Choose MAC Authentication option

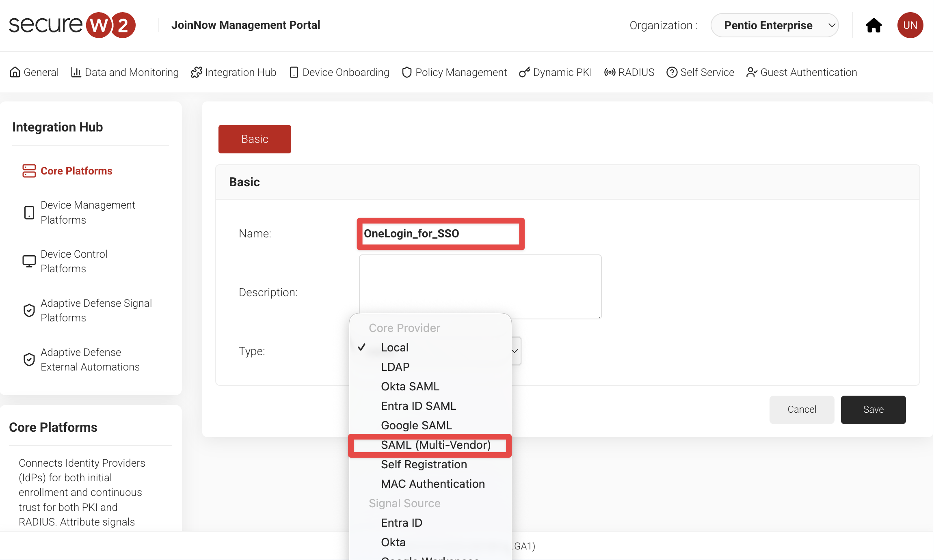(x=430, y=484)
